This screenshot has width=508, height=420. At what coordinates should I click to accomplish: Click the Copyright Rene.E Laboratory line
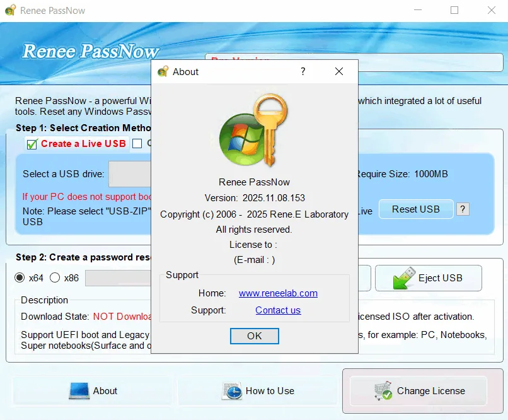(x=255, y=214)
